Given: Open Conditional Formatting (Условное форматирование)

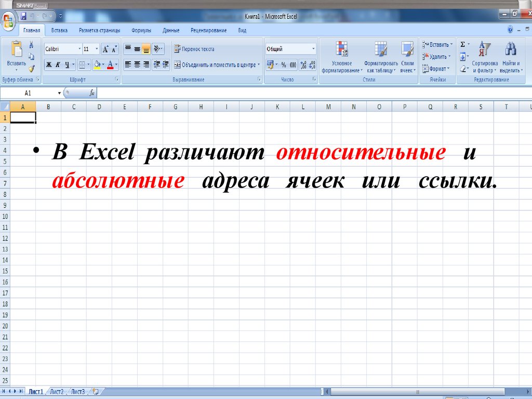Looking at the screenshot, I should click(342, 57).
